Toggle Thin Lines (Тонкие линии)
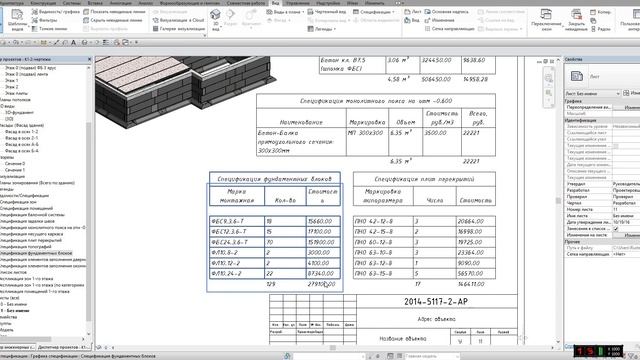The image size is (640, 360). pyautogui.click(x=49, y=29)
